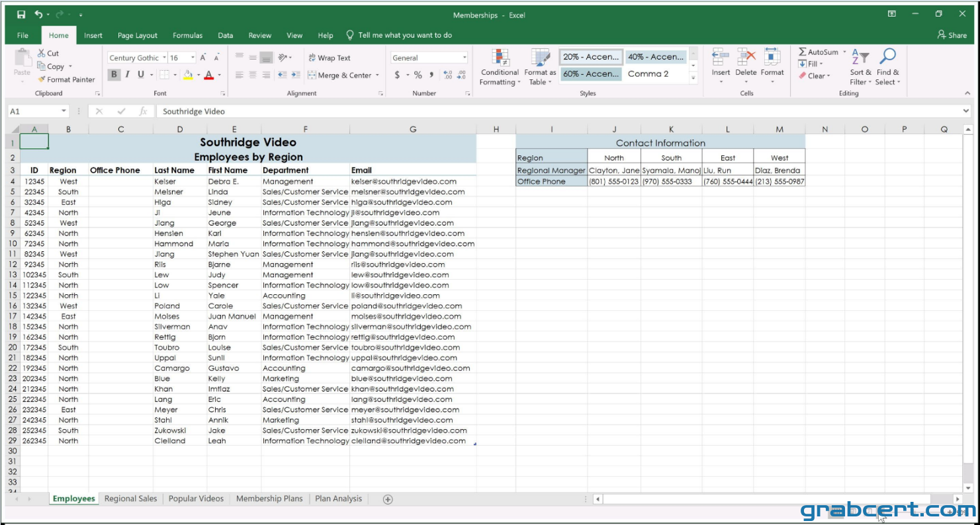
Task: Open the Formulas ribbon tab
Action: point(188,36)
